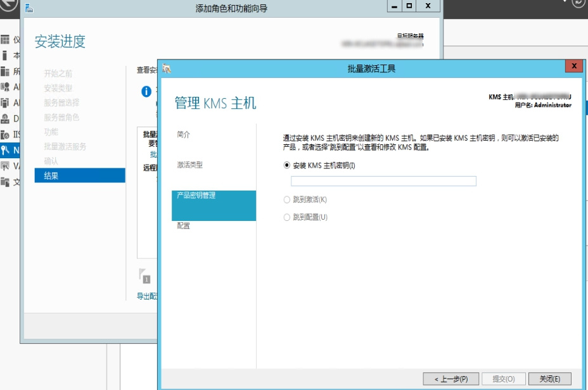Click the 导出配置 link in the roles wizard
This screenshot has width=588, height=390.
click(147, 296)
